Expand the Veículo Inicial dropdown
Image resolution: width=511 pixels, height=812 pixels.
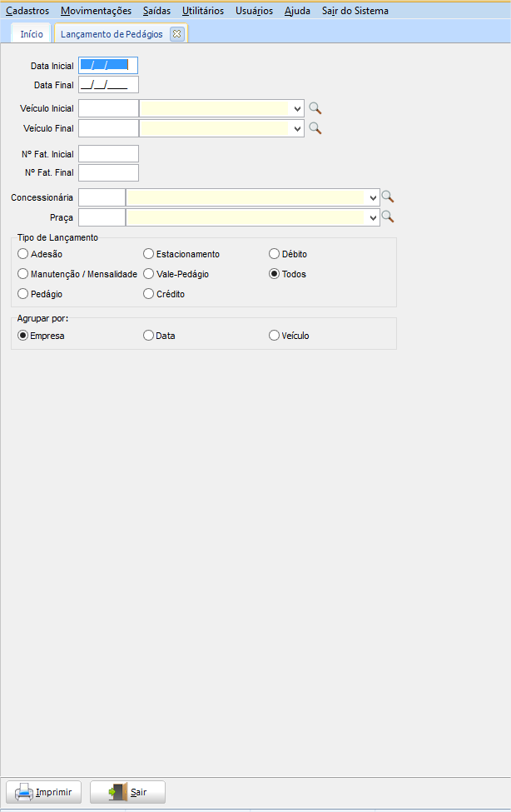pyautogui.click(x=297, y=108)
